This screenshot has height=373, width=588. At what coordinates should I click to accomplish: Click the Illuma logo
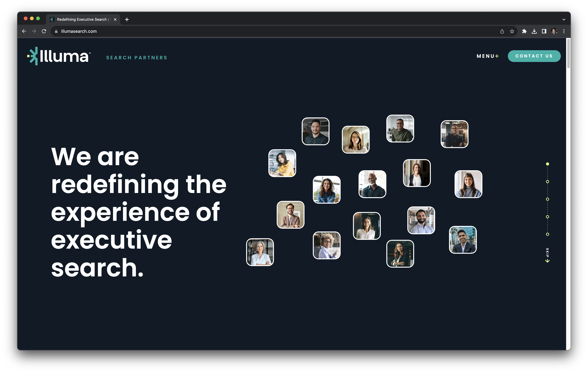click(59, 56)
